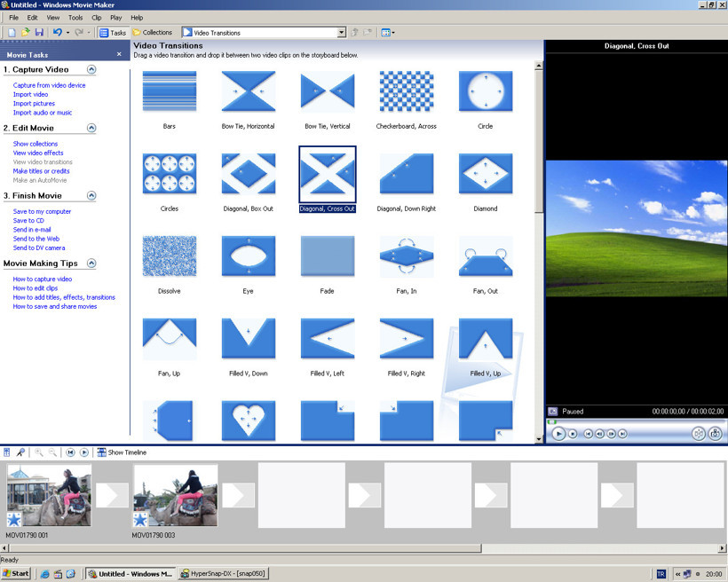
Task: Open the Play menu
Action: [x=115, y=18]
